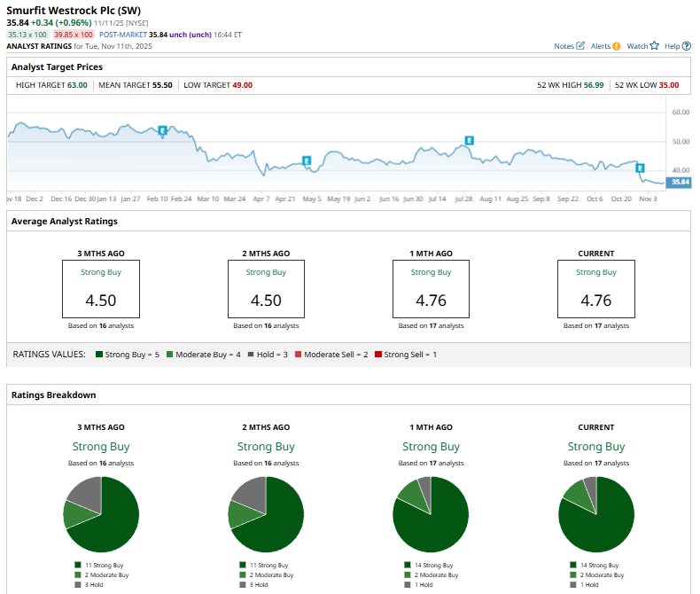Open the Help question mark icon

[x=687, y=45]
